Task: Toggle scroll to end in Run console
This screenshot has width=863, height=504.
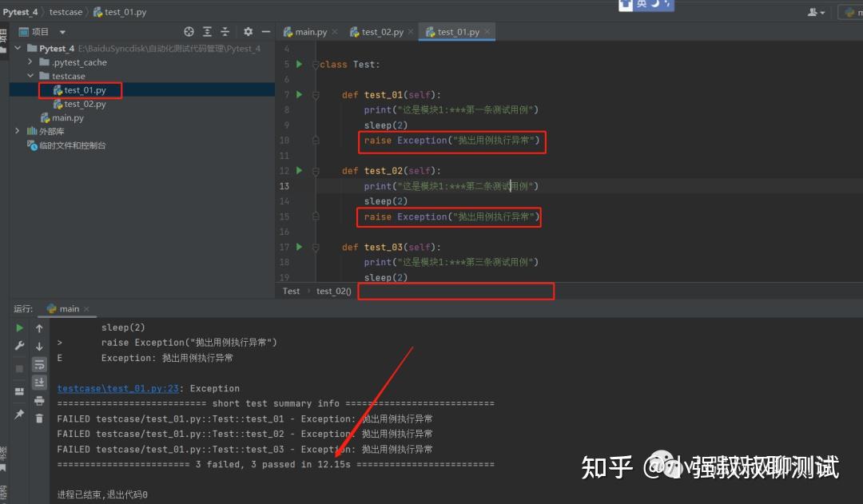Action: pos(39,383)
